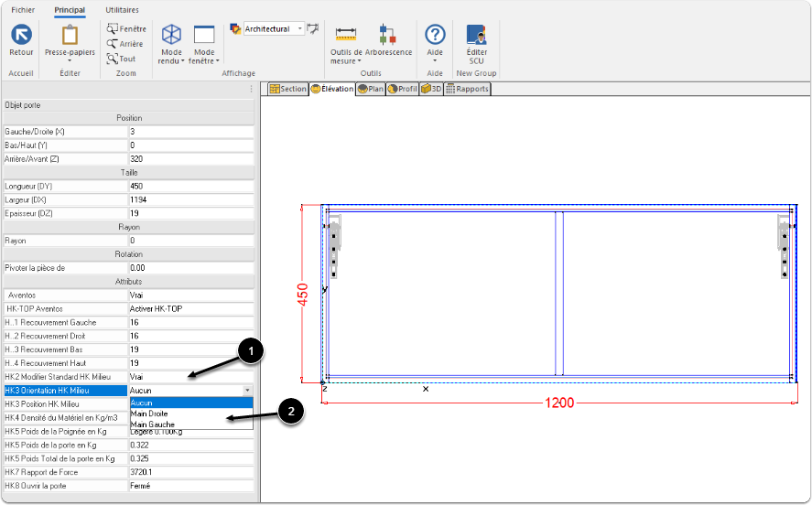Collapse the HK3 Orientation HK Milieu dropdown arrow
The width and height of the screenshot is (812, 505).
(x=246, y=390)
